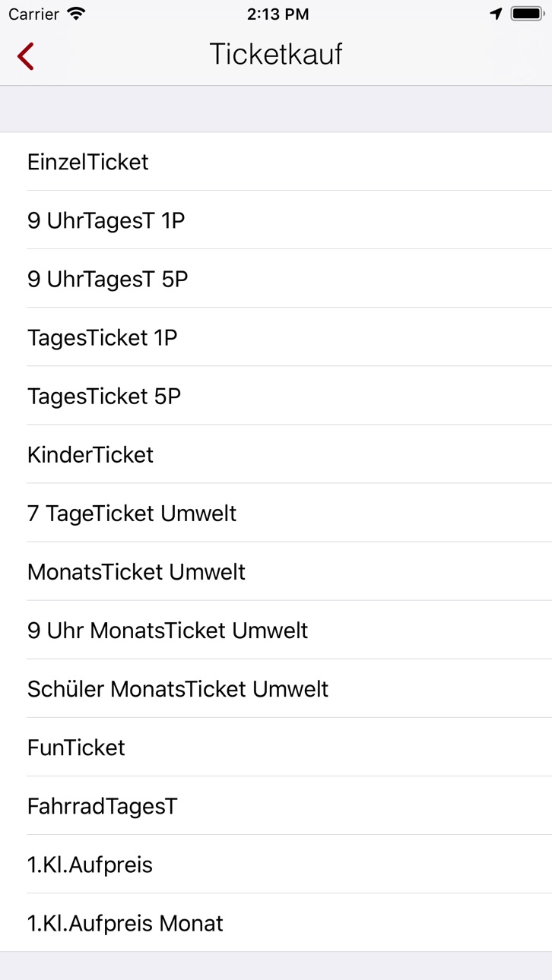Tap the clock in status bar
Image resolution: width=552 pixels, height=980 pixels.
click(x=278, y=14)
